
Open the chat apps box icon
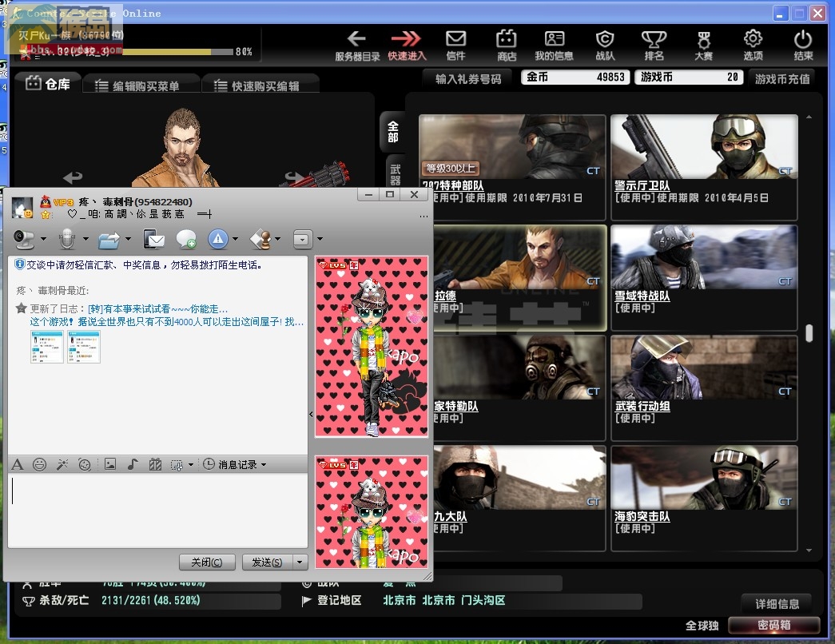click(x=303, y=239)
